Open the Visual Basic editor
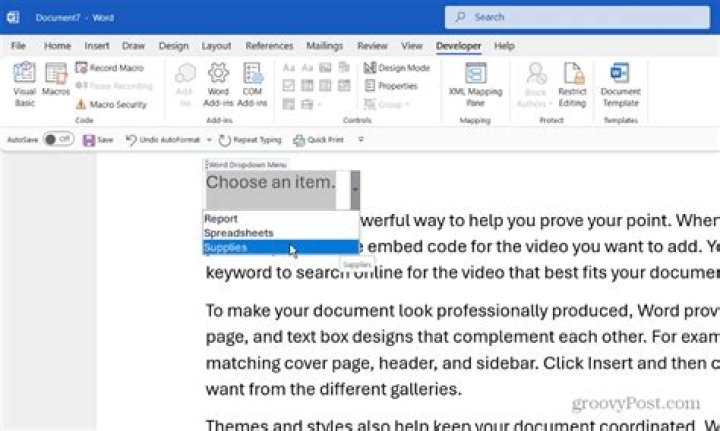This screenshot has height=431, width=720. coord(24,84)
